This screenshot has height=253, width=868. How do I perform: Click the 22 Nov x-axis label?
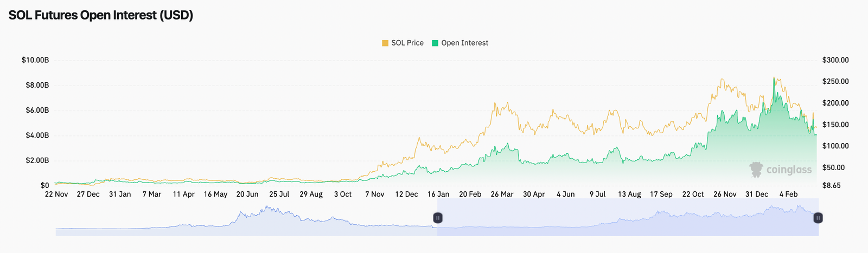56,194
